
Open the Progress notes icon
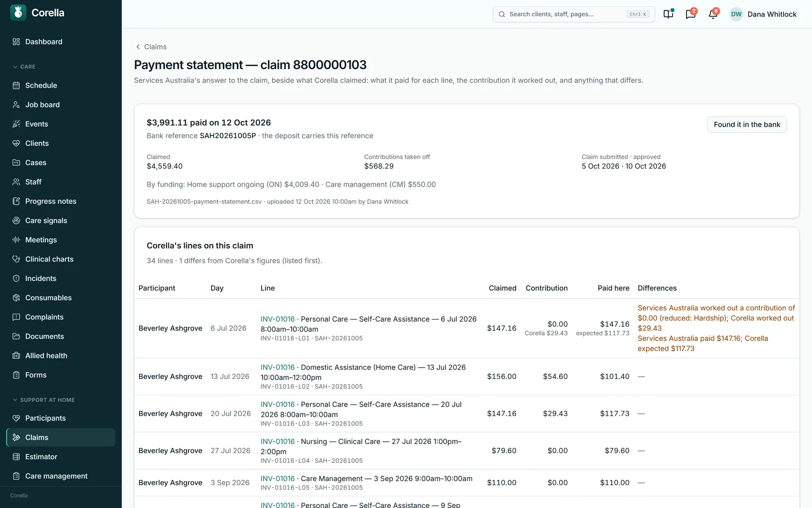click(x=16, y=201)
